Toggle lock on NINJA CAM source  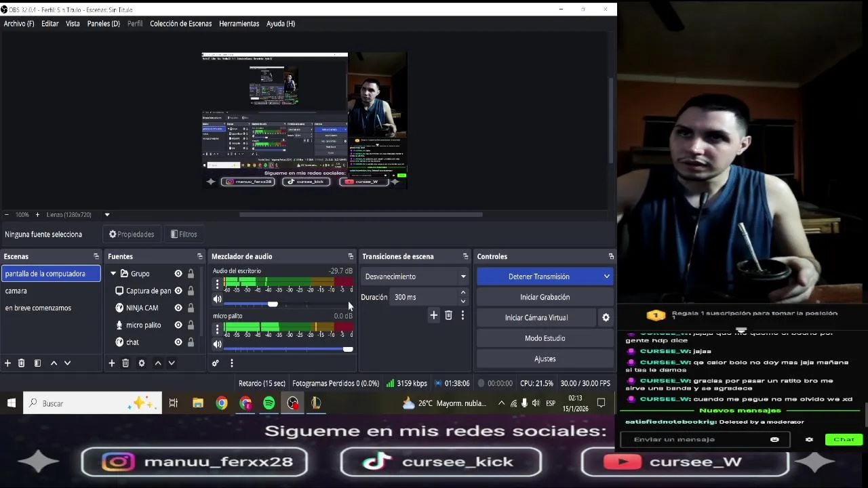191,308
